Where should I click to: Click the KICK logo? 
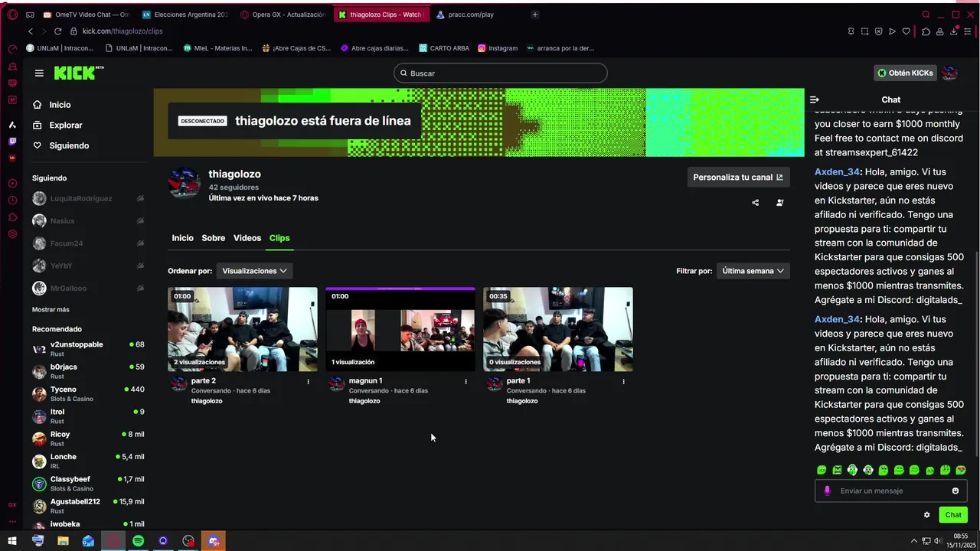point(78,73)
